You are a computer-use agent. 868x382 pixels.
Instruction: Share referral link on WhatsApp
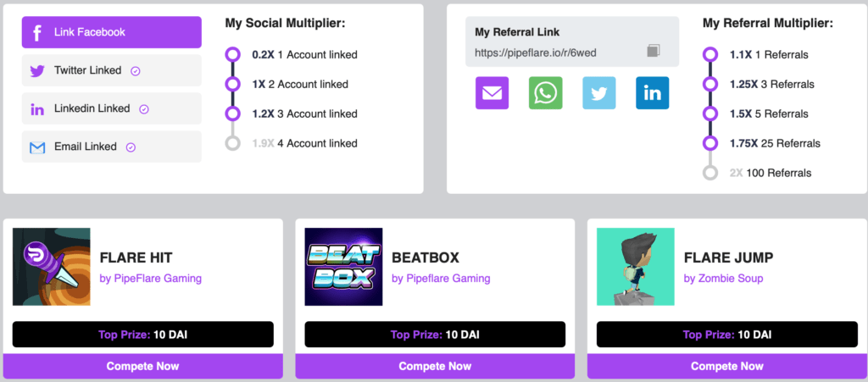click(x=545, y=92)
